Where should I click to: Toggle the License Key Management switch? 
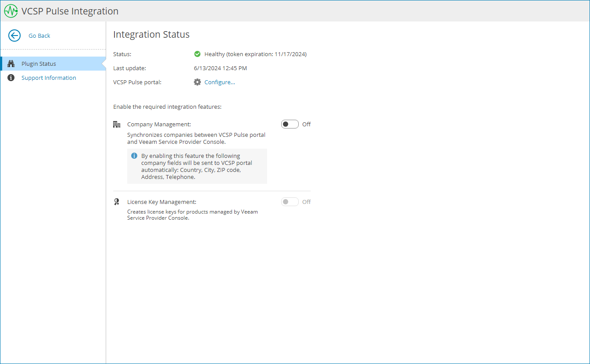(x=290, y=202)
